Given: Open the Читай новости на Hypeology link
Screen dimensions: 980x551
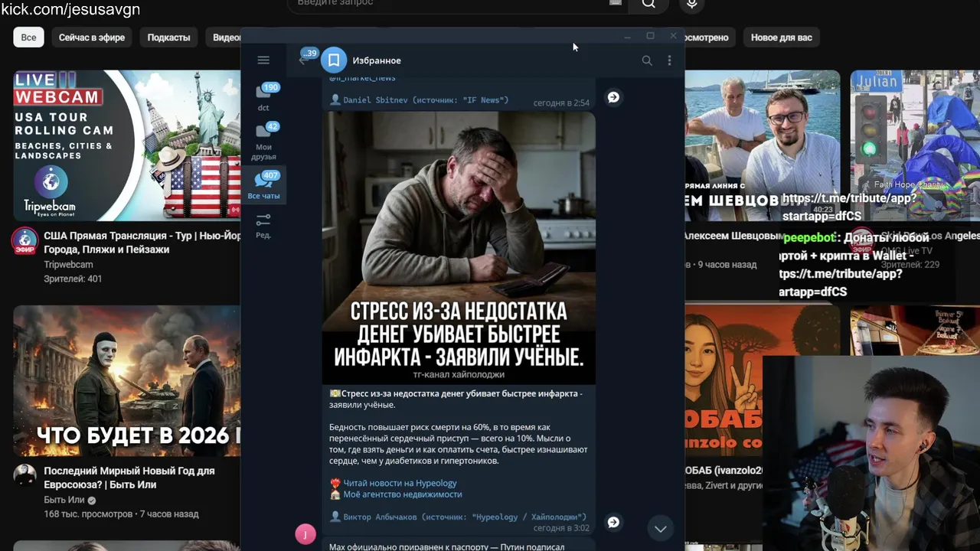Looking at the screenshot, I should point(400,483).
